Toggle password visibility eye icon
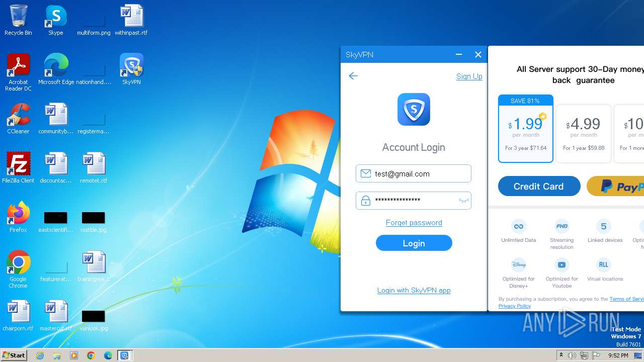 coord(463,201)
